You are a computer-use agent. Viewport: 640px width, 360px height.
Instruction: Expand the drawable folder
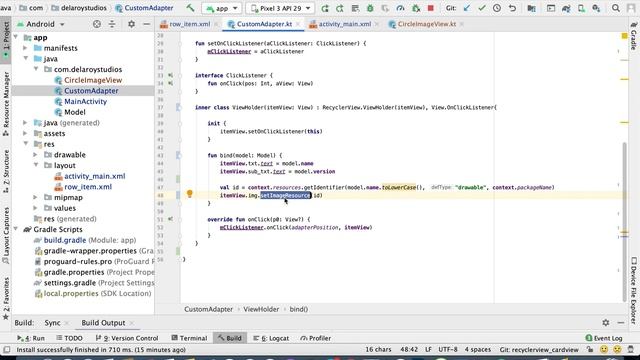point(36,154)
